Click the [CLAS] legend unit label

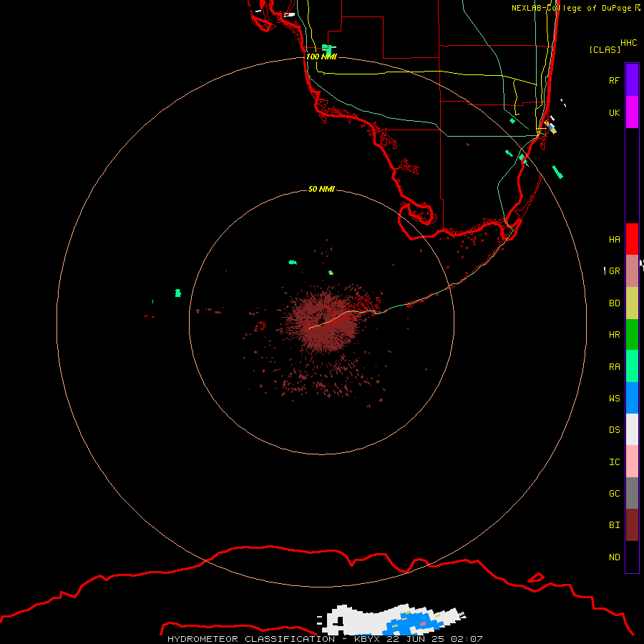click(x=605, y=49)
